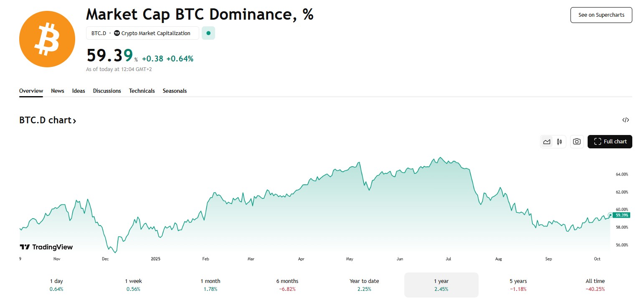The height and width of the screenshot is (303, 644).
Task: Click the green market status dot
Action: pos(208,33)
